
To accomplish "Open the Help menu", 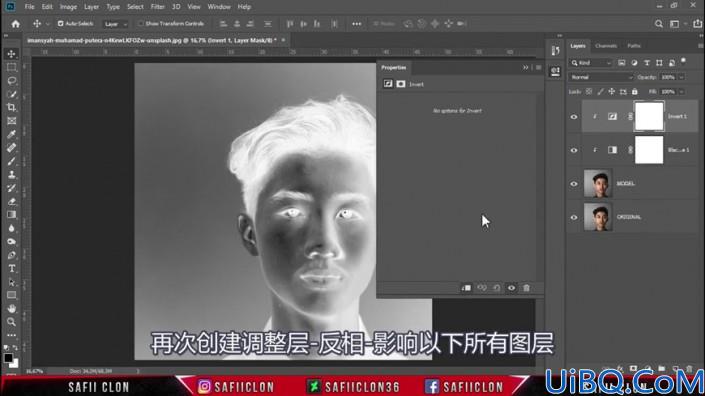I will point(244,7).
